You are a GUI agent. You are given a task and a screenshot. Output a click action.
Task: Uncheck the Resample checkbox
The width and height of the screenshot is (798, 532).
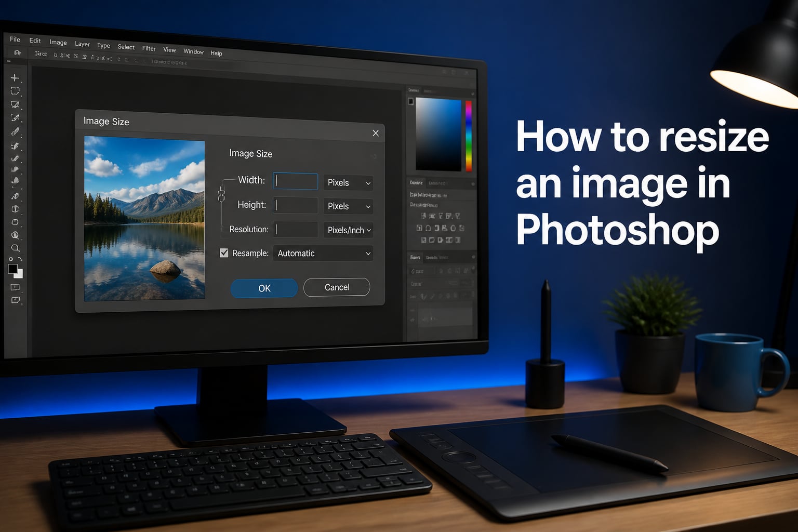[x=224, y=253]
